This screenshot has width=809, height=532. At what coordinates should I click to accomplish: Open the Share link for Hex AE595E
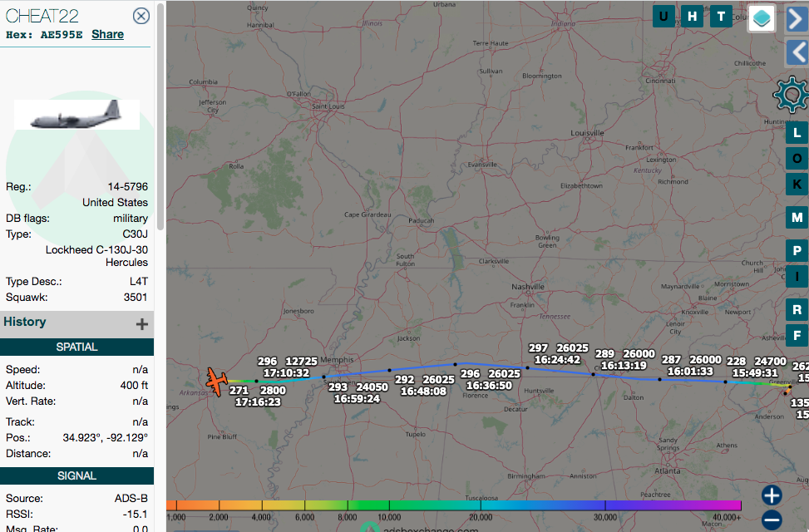coord(108,35)
